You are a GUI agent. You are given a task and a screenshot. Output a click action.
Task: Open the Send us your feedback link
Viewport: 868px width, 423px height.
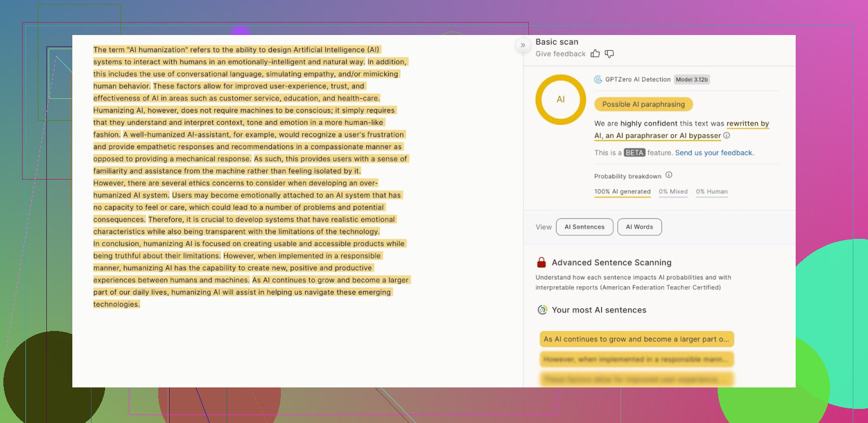point(714,153)
